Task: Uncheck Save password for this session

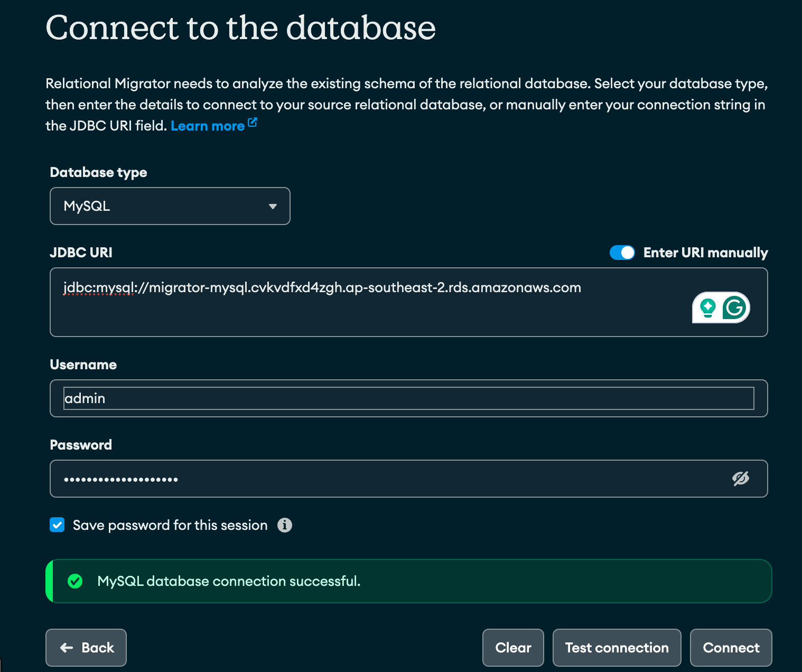Action: [57, 525]
